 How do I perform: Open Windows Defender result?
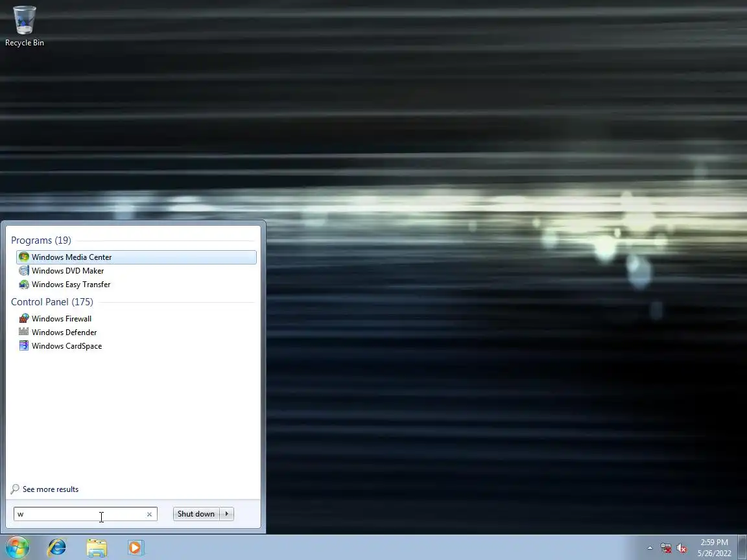(136, 332)
